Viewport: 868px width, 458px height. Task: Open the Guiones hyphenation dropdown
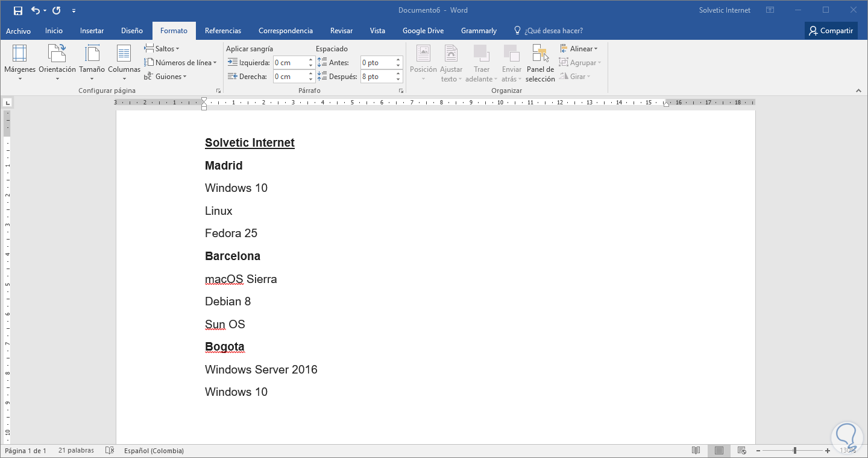click(165, 77)
